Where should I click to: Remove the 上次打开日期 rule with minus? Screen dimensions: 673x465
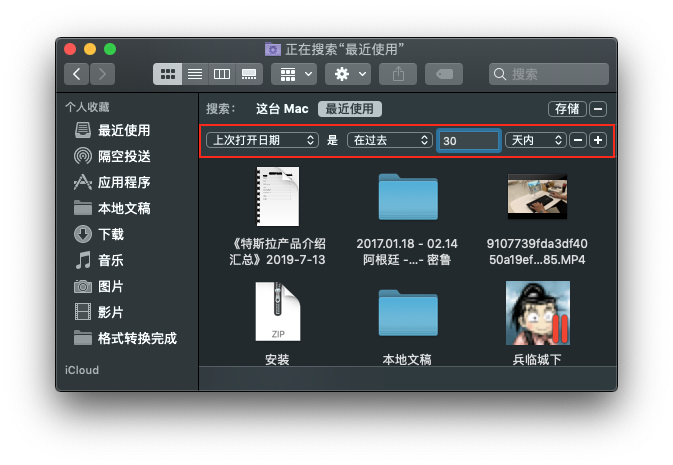(578, 140)
